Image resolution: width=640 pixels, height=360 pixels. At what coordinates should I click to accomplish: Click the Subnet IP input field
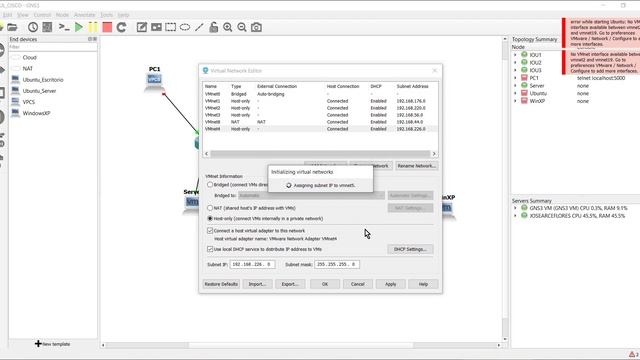coord(253,264)
